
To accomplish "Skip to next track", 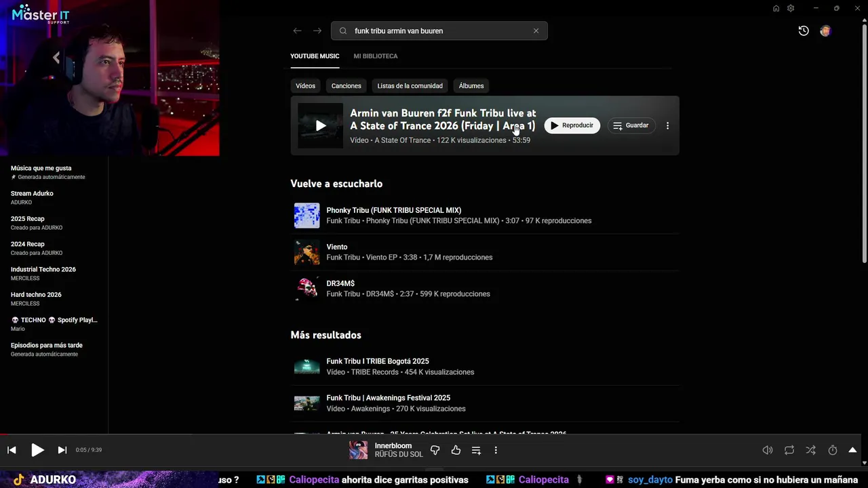I will pyautogui.click(x=62, y=450).
